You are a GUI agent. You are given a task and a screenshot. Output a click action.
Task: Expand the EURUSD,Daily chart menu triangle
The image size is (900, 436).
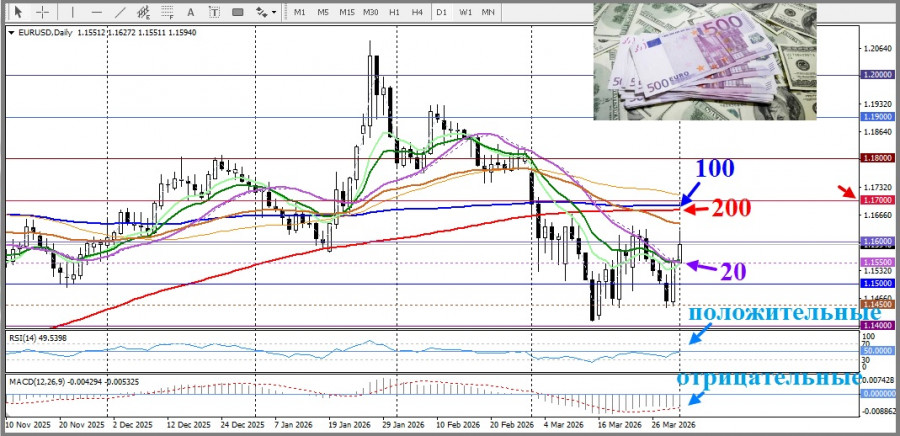coord(12,33)
